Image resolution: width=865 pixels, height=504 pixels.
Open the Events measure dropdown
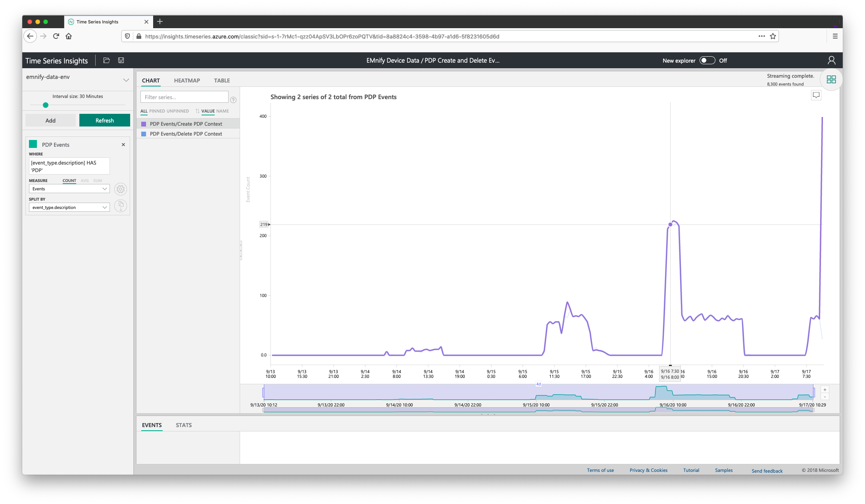69,189
